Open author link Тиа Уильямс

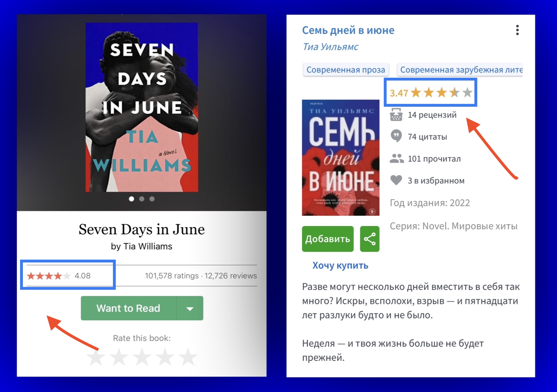click(331, 47)
